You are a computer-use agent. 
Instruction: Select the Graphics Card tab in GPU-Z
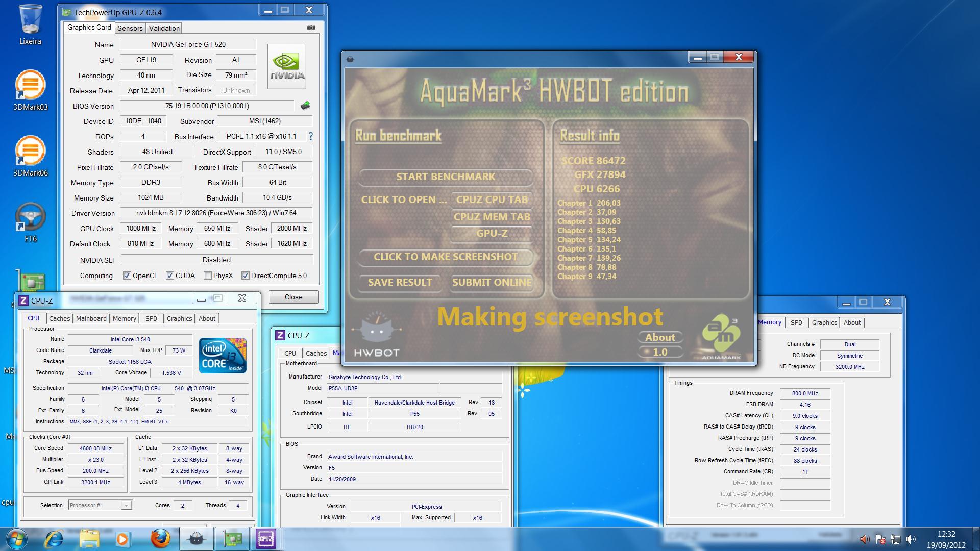(x=89, y=27)
